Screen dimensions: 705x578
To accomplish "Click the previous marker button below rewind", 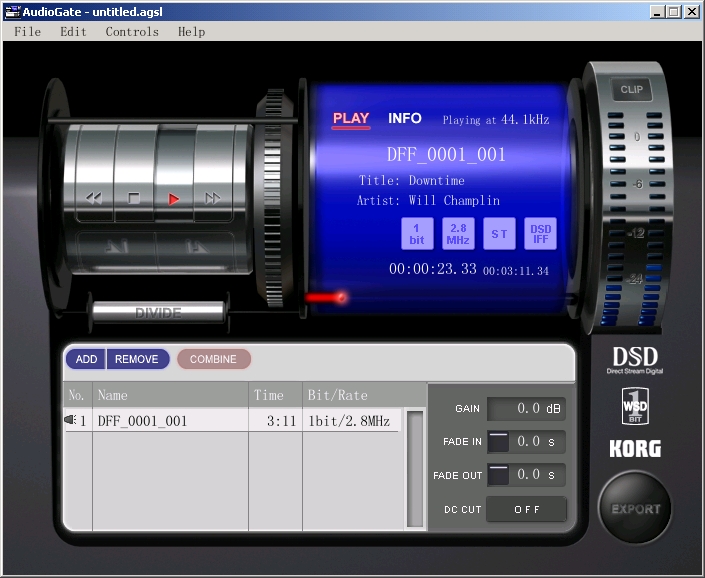I will [117, 247].
